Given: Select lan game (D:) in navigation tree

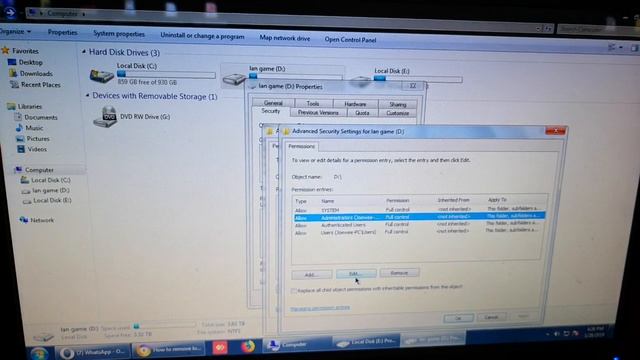Looking at the screenshot, I should click(x=51, y=190).
